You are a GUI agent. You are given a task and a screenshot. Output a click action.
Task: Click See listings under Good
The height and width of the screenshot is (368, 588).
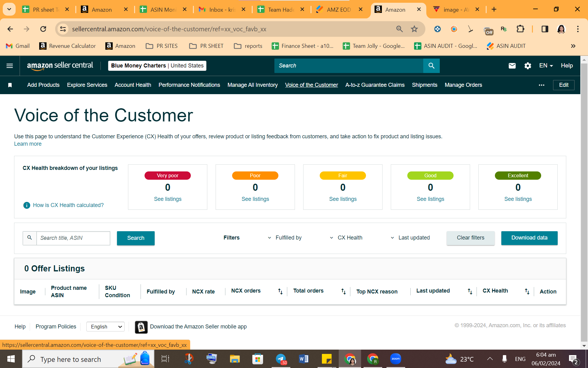click(x=430, y=199)
